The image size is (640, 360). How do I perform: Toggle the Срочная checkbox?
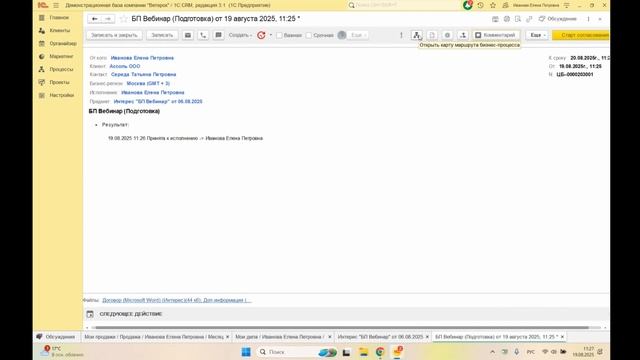(x=309, y=35)
